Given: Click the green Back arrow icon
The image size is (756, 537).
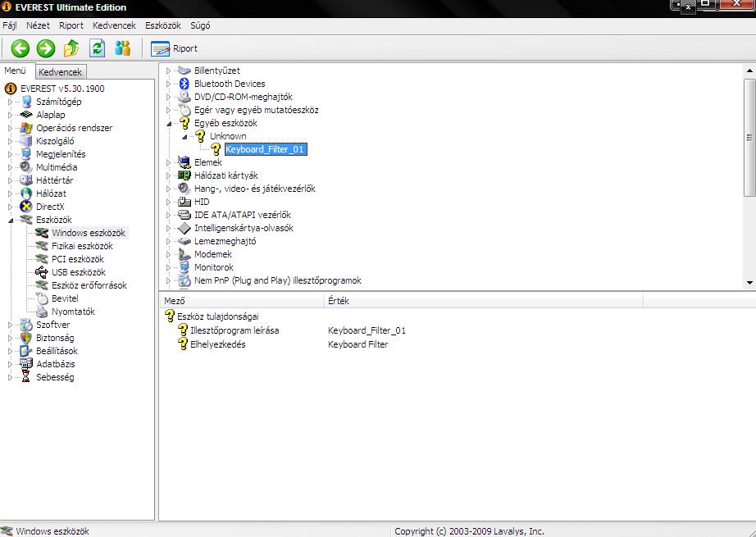Looking at the screenshot, I should pyautogui.click(x=20, y=48).
